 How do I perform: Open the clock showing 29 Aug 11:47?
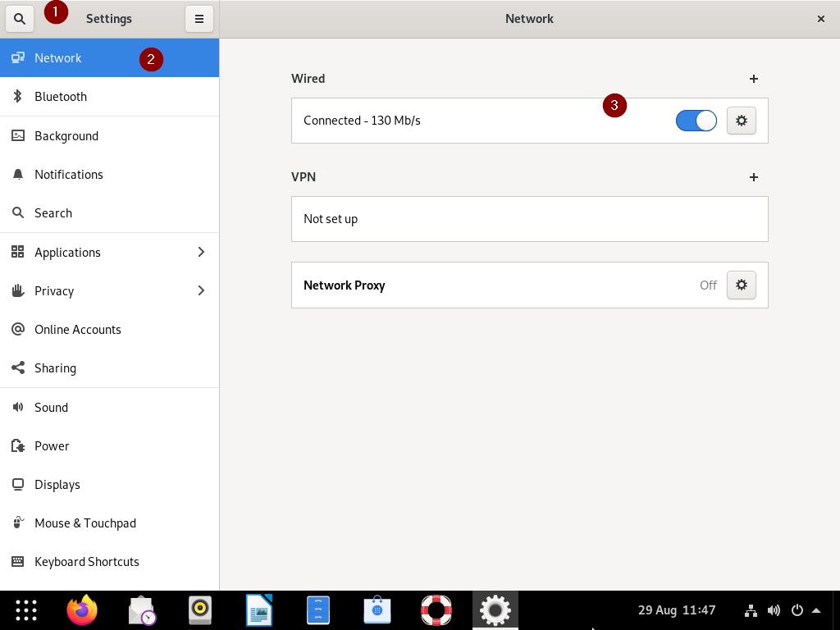coord(676,610)
